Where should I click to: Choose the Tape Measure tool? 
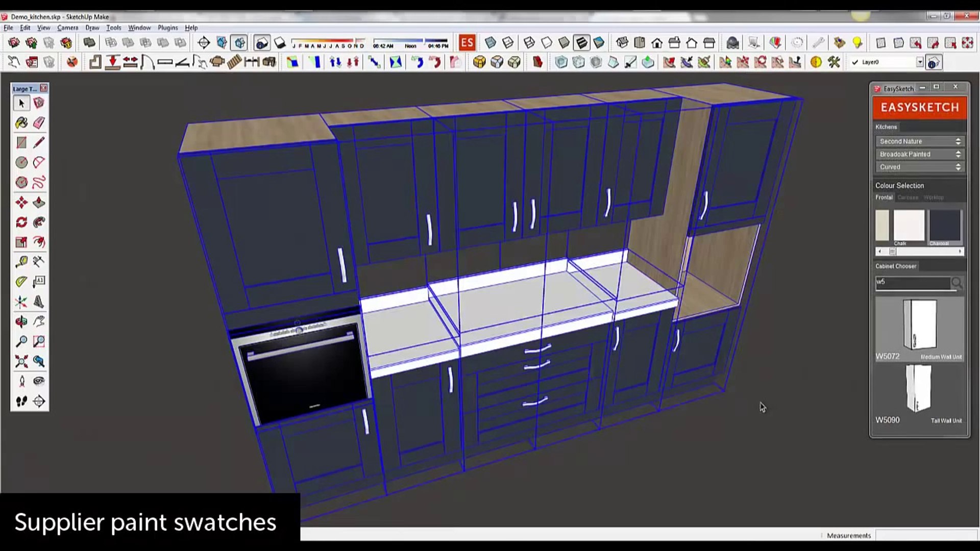tap(21, 262)
